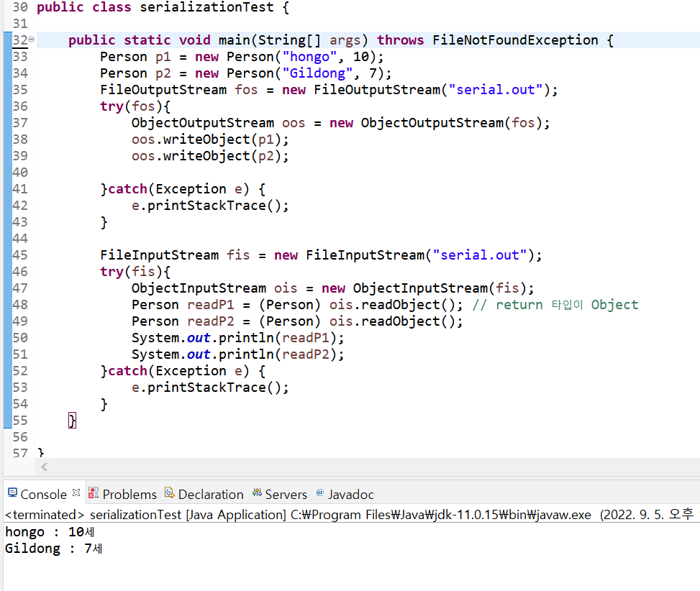Click the readP1 variable declaration on line 48

click(211, 305)
